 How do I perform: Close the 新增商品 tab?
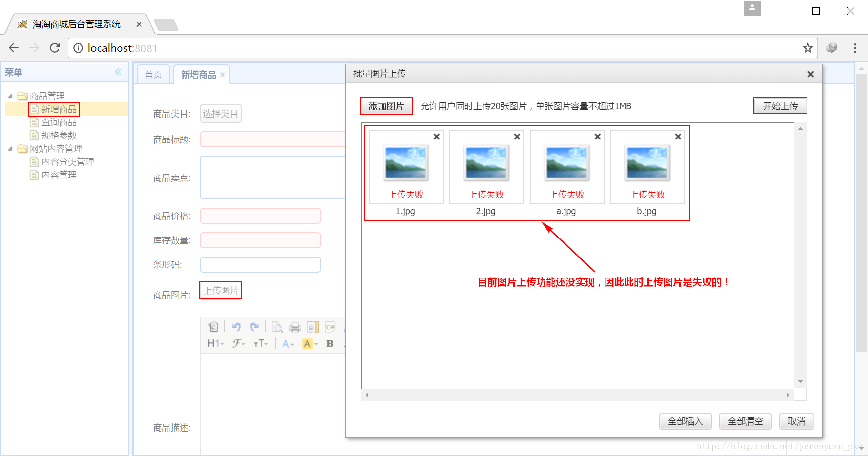click(222, 75)
